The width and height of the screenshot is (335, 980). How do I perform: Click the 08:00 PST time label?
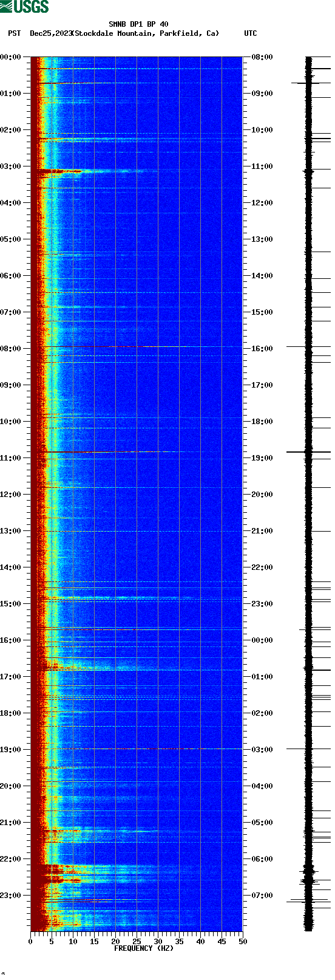pyautogui.click(x=11, y=349)
